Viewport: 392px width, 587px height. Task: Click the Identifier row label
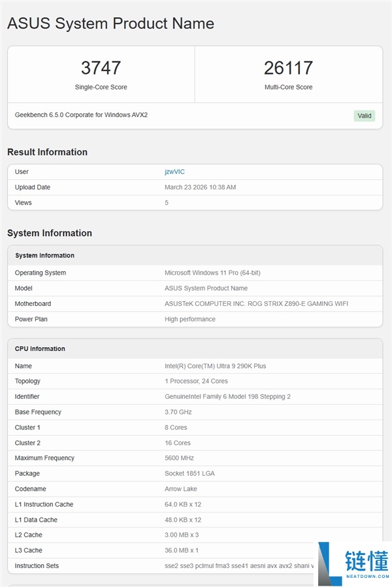tap(27, 396)
